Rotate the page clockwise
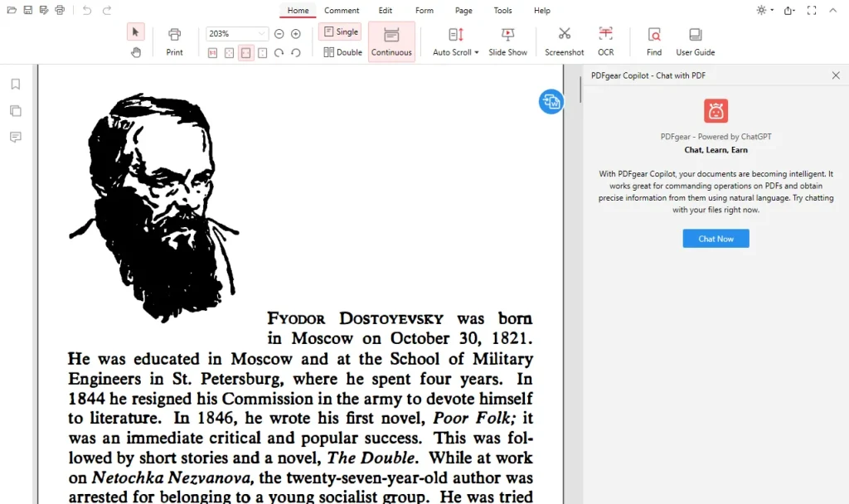Viewport: 849px width, 504px height. click(x=279, y=53)
